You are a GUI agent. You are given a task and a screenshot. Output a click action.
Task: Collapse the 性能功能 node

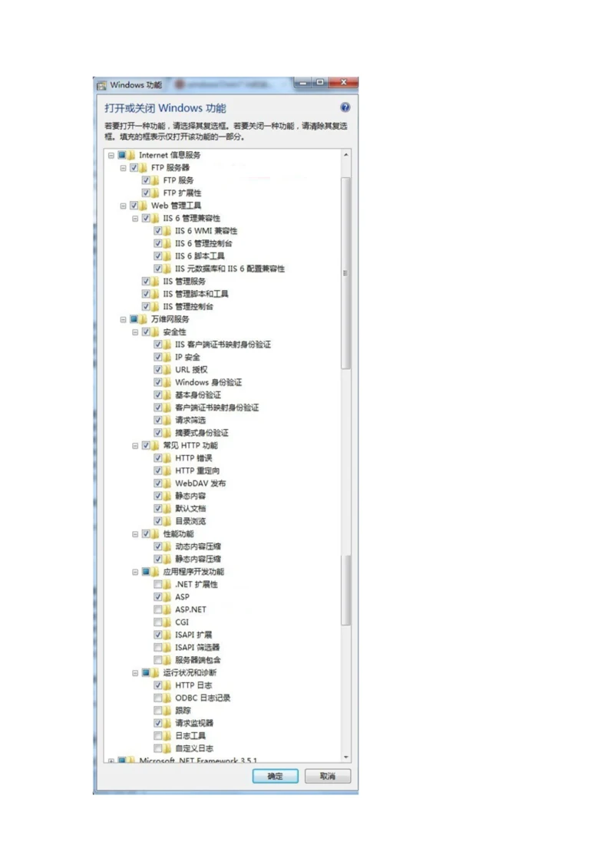click(135, 534)
